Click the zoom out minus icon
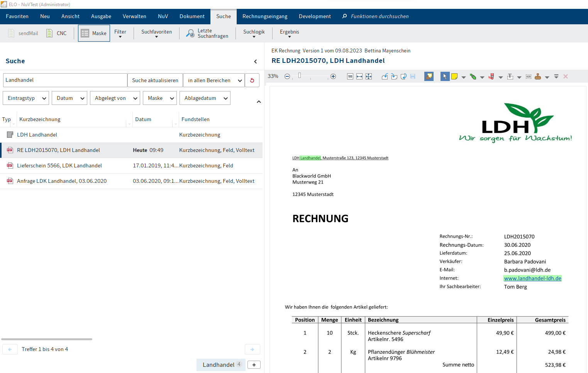The image size is (588, 373). point(287,76)
